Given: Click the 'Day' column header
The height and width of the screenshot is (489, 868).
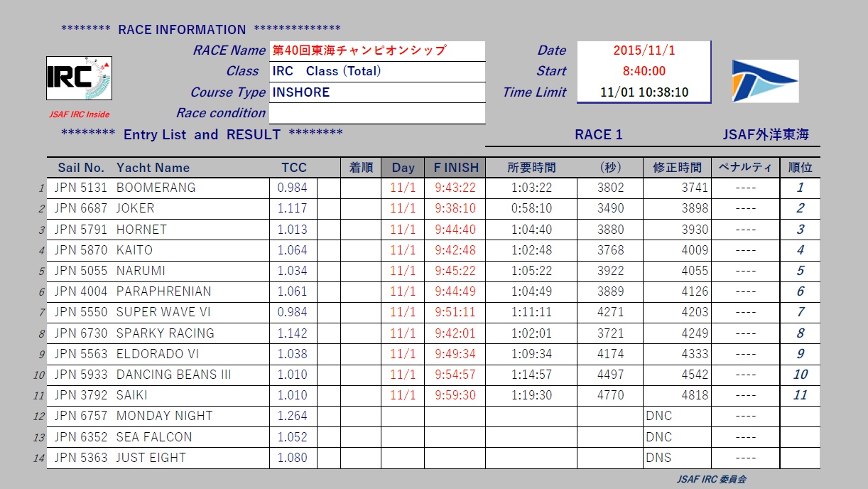Looking at the screenshot, I should (403, 168).
